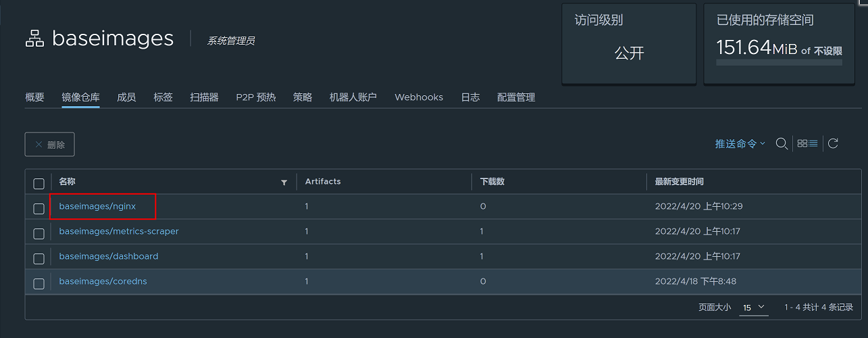Viewport: 868px width, 338px height.
Task: Toggle the select-all header checkbox
Action: [39, 183]
